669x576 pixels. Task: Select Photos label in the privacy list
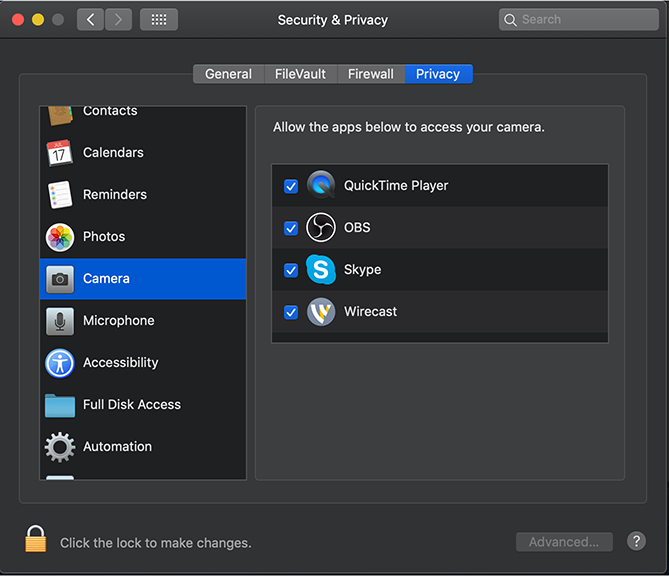104,237
